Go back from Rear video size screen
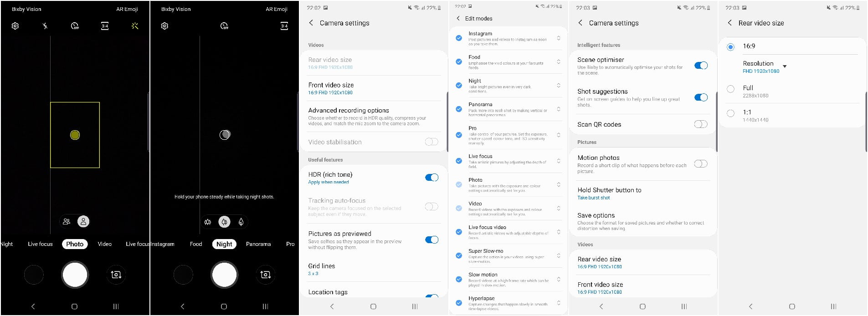Image resolution: width=868 pixels, height=316 pixels. tap(729, 23)
